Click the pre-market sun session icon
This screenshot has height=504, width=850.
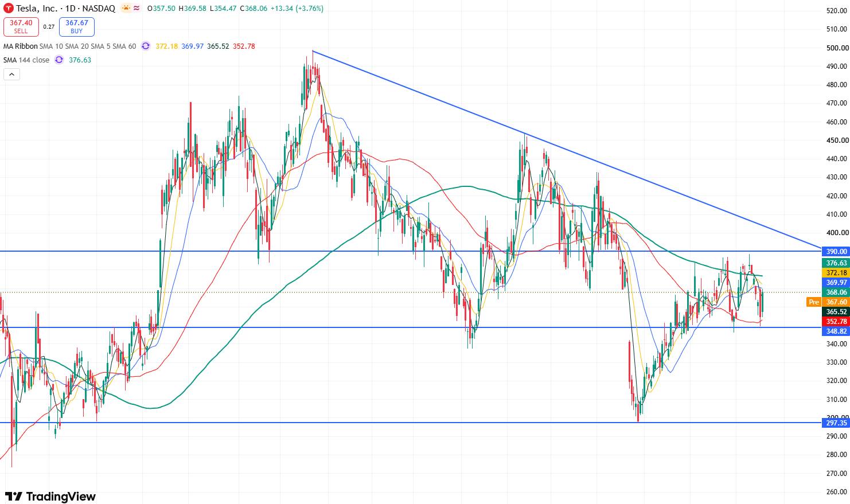(x=126, y=8)
